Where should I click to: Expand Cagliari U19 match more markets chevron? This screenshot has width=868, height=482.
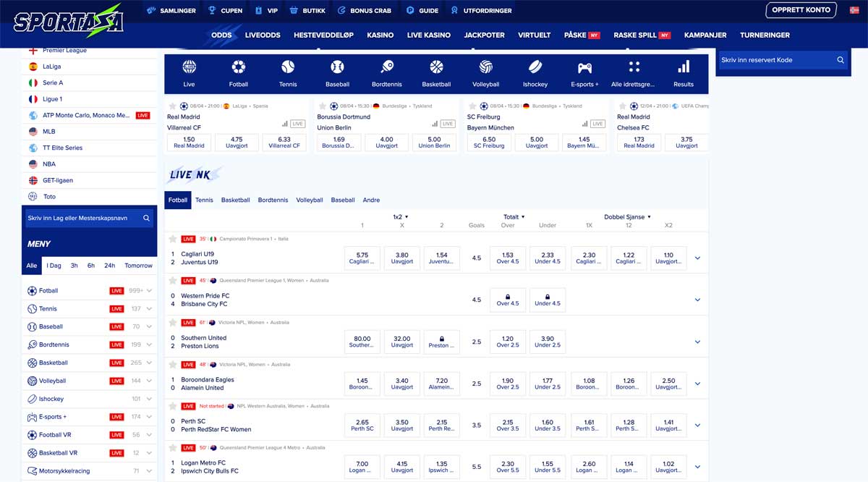[697, 258]
